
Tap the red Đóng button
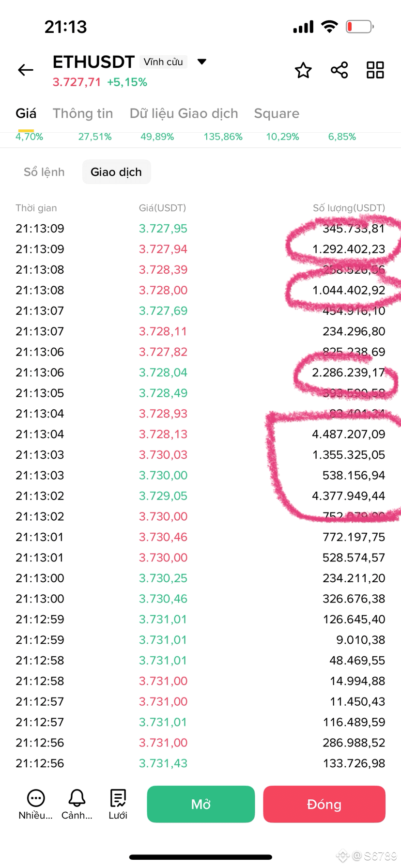(324, 804)
